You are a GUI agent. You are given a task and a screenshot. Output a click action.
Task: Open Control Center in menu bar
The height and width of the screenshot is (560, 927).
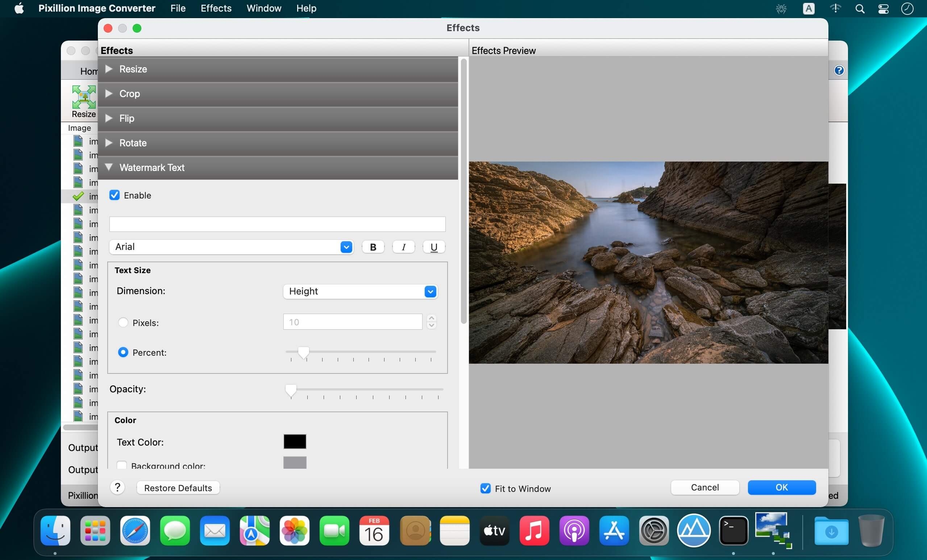(x=884, y=9)
